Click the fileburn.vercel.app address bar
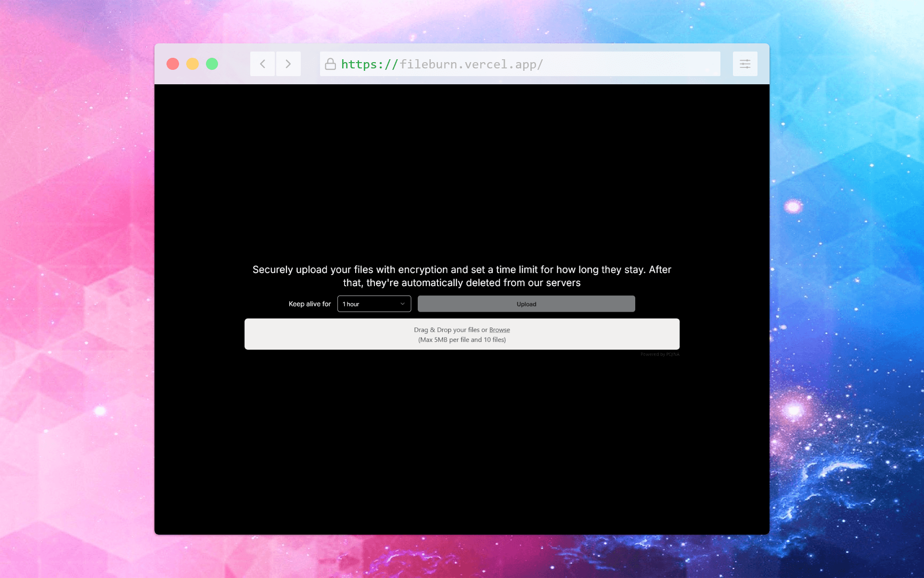 tap(520, 64)
